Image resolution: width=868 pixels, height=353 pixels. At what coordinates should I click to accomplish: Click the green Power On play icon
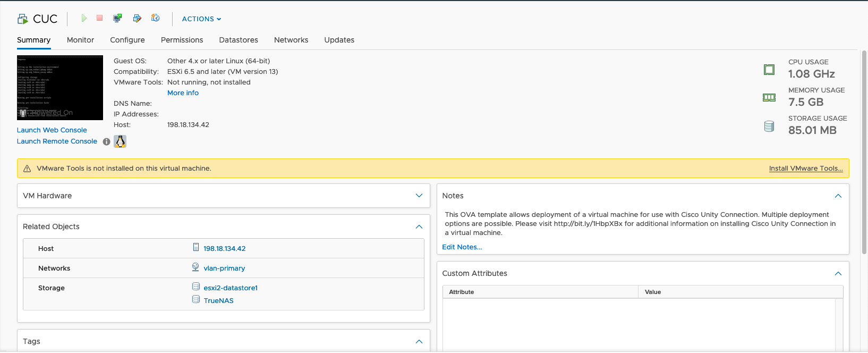coord(84,18)
